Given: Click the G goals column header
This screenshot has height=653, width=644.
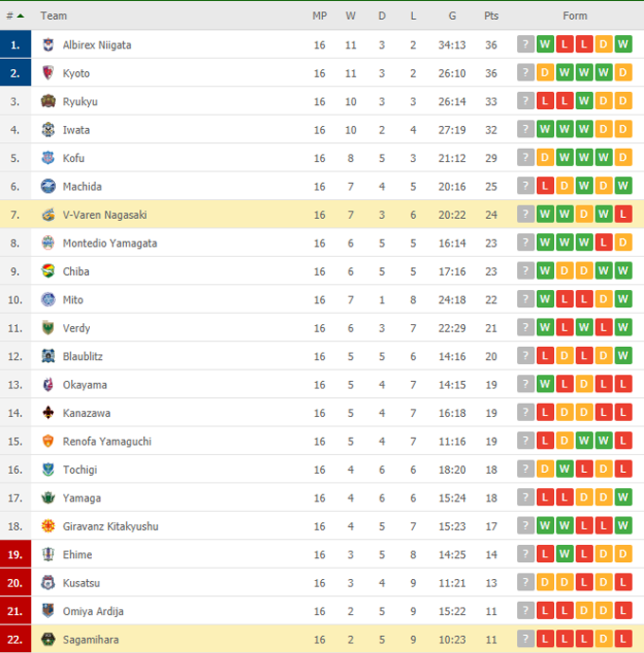Looking at the screenshot, I should click(x=452, y=16).
